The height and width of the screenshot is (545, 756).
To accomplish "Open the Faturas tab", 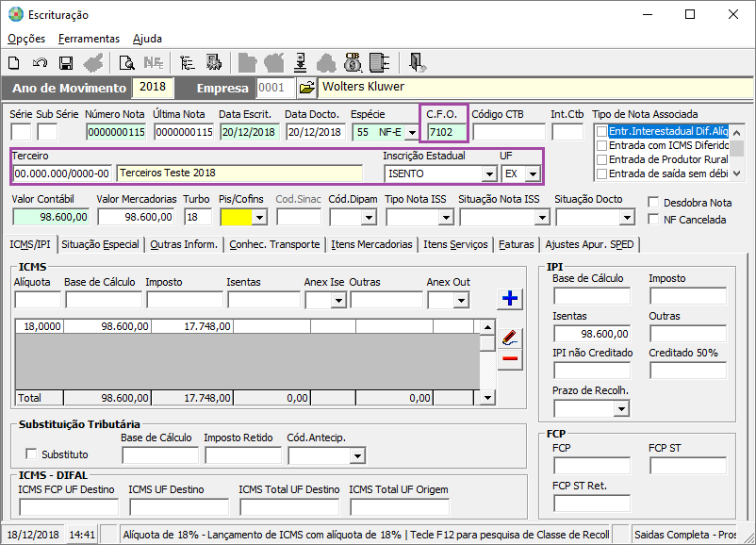I will [x=517, y=244].
